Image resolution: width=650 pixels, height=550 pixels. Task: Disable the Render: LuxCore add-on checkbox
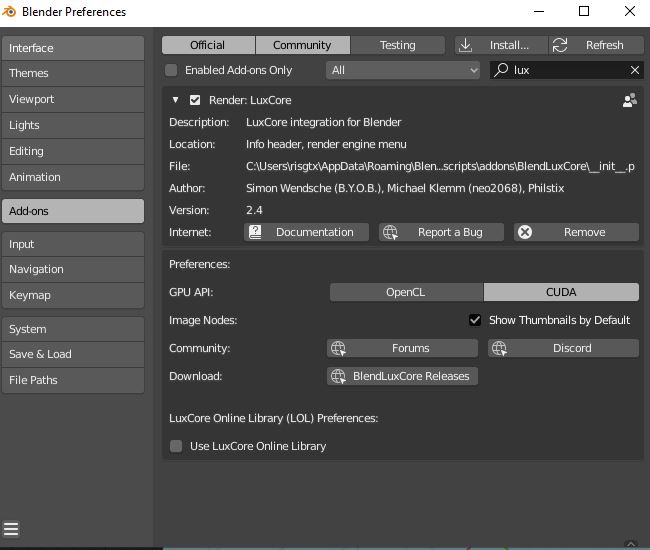coord(195,100)
